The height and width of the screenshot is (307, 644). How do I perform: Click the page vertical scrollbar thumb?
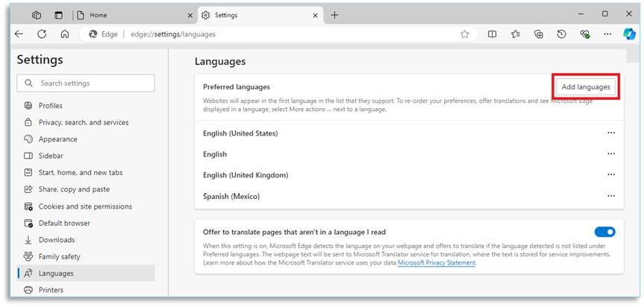click(633, 56)
